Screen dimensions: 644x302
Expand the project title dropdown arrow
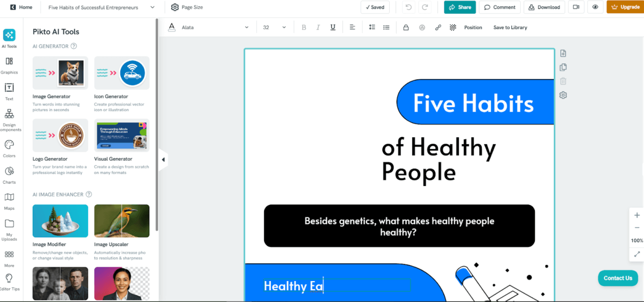pyautogui.click(x=153, y=8)
